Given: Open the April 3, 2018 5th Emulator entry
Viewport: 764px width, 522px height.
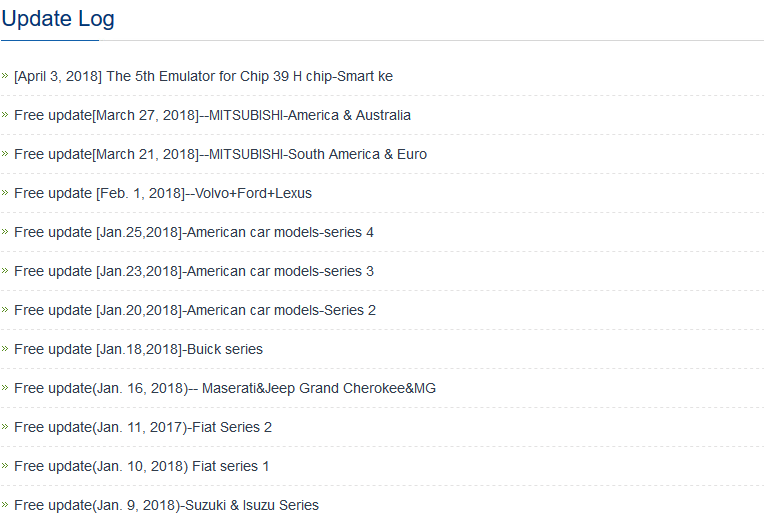Looking at the screenshot, I should point(203,76).
